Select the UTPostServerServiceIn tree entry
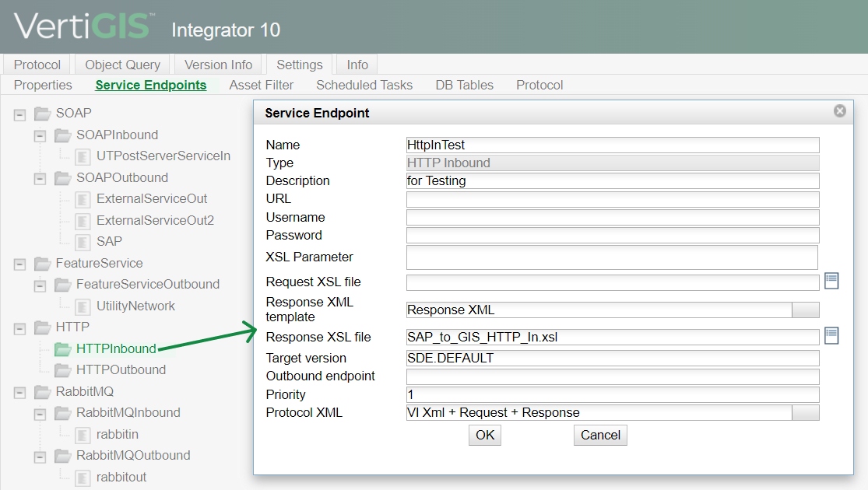This screenshot has height=490, width=868. point(163,156)
